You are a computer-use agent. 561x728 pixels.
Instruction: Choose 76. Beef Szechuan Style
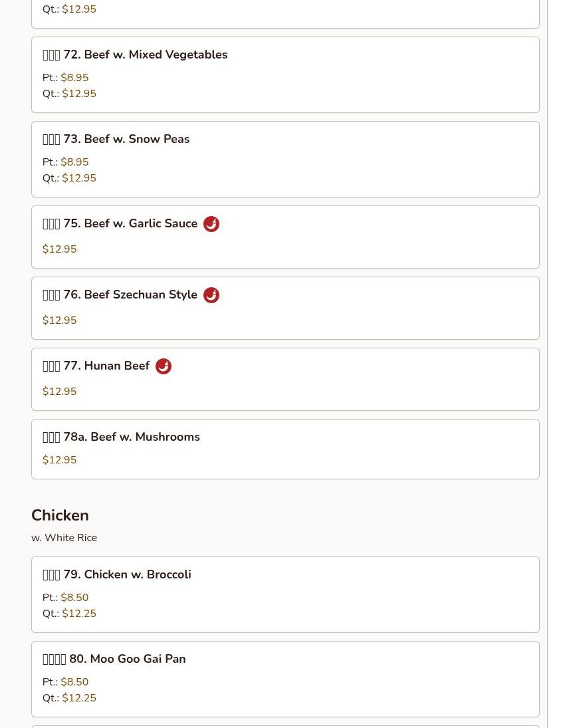[x=285, y=308]
